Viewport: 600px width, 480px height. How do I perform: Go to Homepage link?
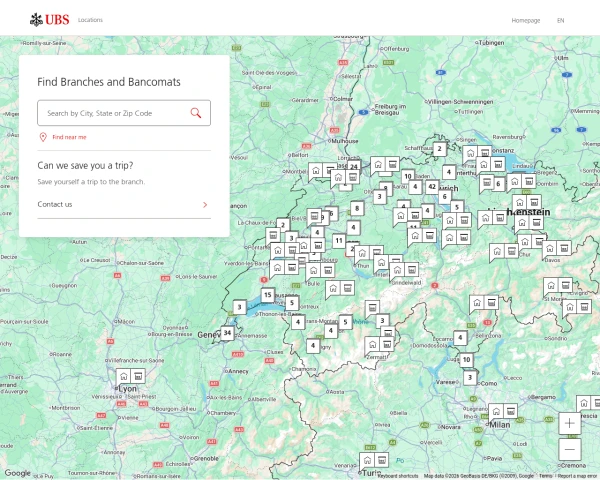(x=526, y=20)
